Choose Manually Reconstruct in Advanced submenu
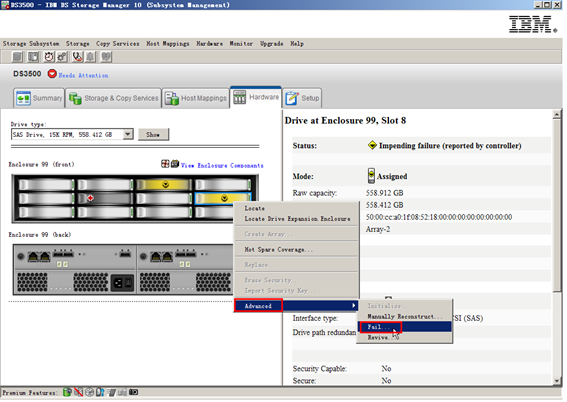Image resolution: width=567 pixels, height=402 pixels. pos(405,316)
